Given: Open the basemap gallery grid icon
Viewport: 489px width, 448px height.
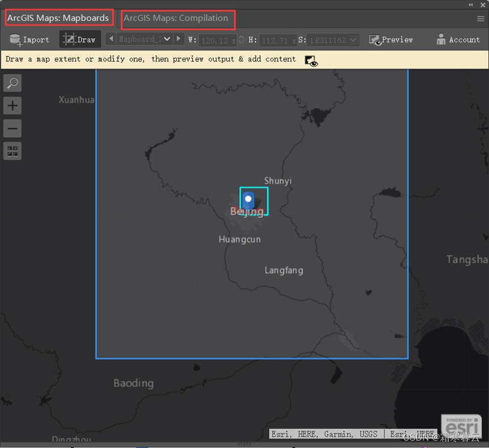Looking at the screenshot, I should [12, 150].
